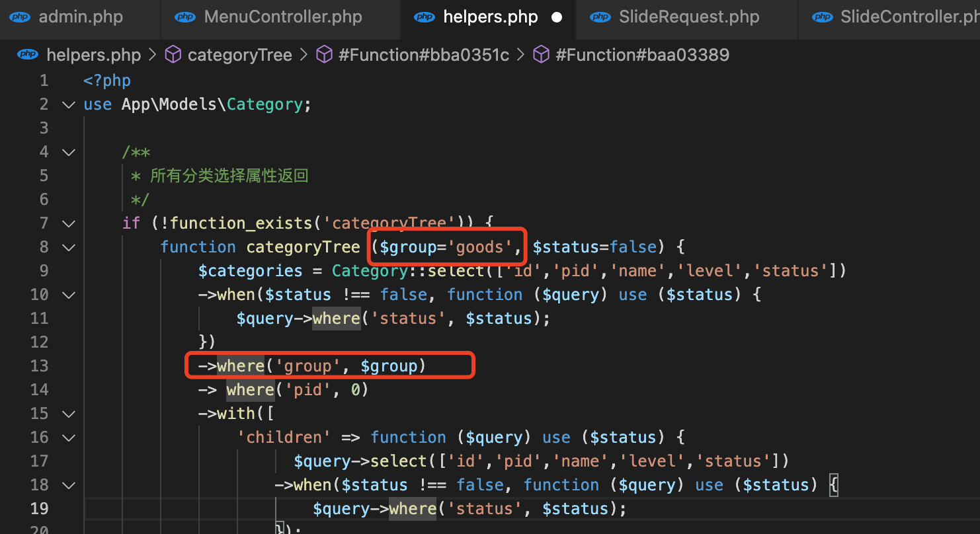Click the ->when call on line 18
This screenshot has height=534, width=980.
(x=303, y=485)
